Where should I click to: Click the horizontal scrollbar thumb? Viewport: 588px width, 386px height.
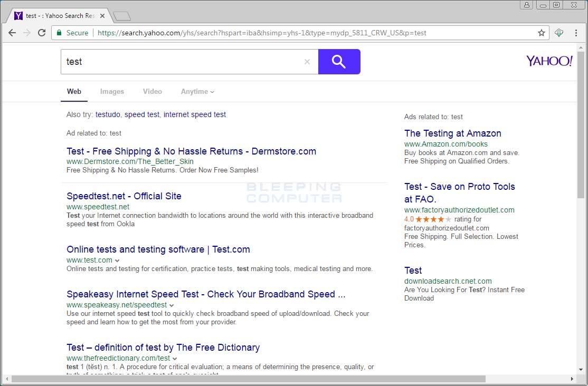coord(248,379)
